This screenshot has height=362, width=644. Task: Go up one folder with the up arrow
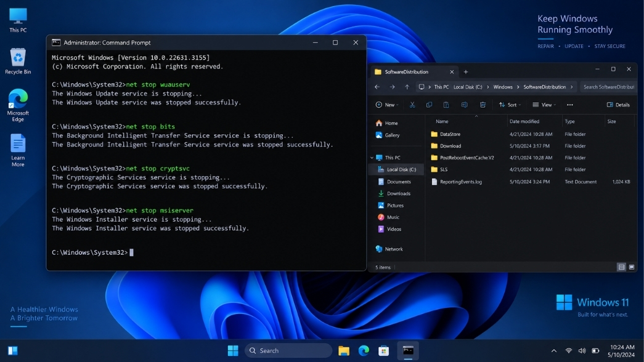click(407, 87)
